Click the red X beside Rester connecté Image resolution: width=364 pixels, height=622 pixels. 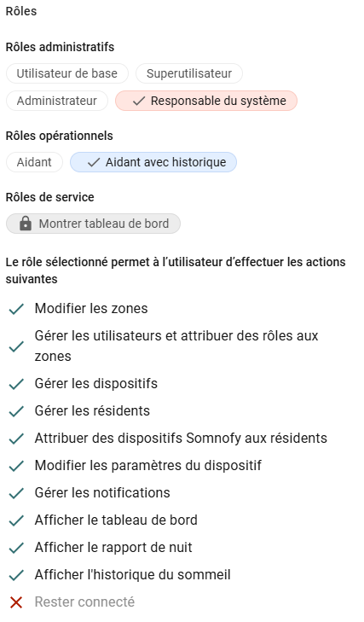(x=16, y=602)
